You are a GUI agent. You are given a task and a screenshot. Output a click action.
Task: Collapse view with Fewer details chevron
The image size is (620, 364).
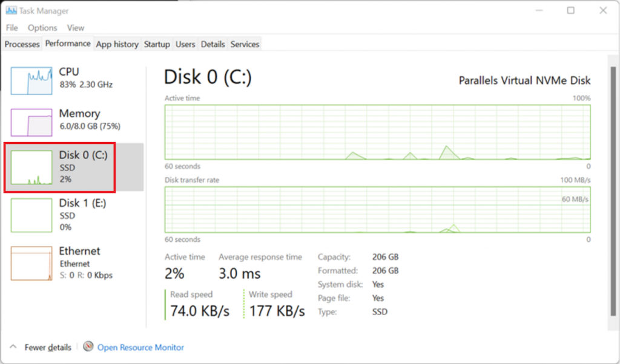click(13, 347)
